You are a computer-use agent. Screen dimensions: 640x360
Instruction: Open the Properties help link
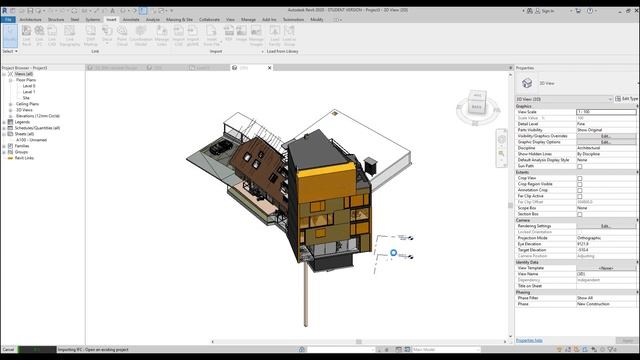pos(529,340)
